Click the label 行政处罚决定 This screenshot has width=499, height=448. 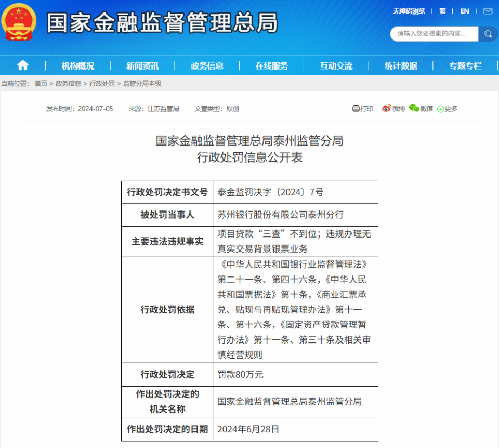click(167, 375)
